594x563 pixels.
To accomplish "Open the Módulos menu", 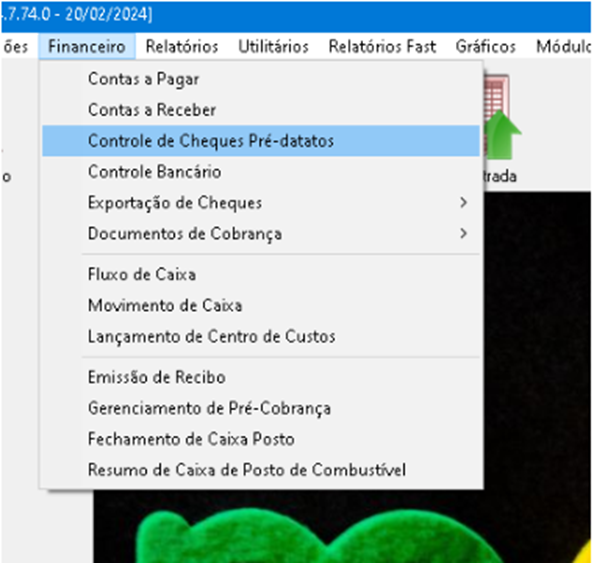I will 564,47.
